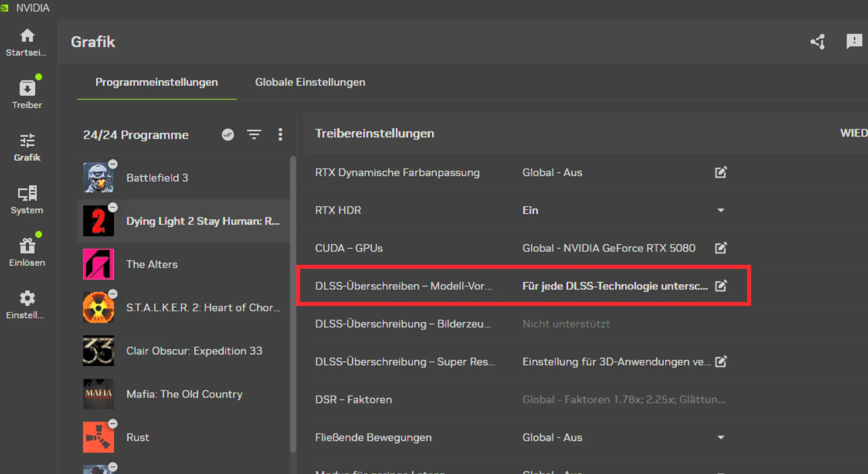Click minus badge on Battlefield 3 thumbnail
This screenshot has width=868, height=474.
(x=113, y=164)
